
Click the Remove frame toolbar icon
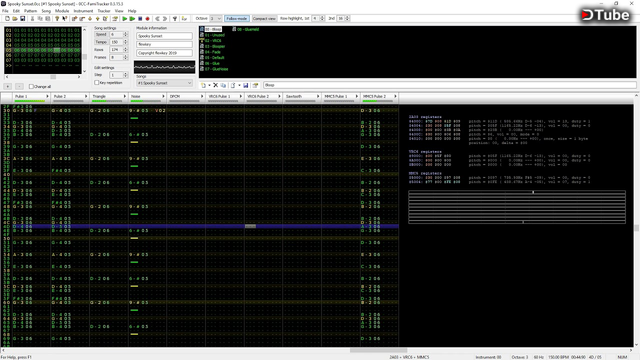pos(82,19)
